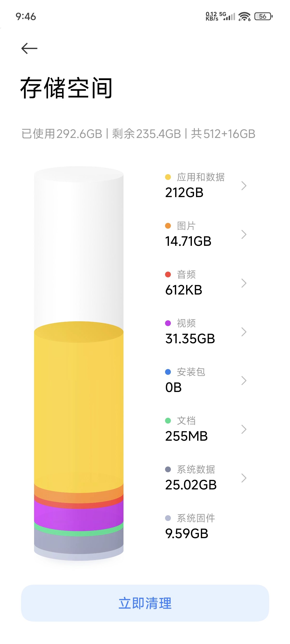The width and height of the screenshot is (290, 644).
Task: Tap the orange dot beside 图片
Action: coord(168,226)
